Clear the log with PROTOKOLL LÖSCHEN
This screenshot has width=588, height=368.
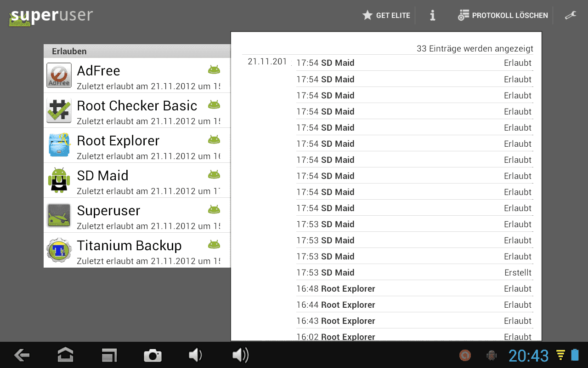[x=503, y=16]
